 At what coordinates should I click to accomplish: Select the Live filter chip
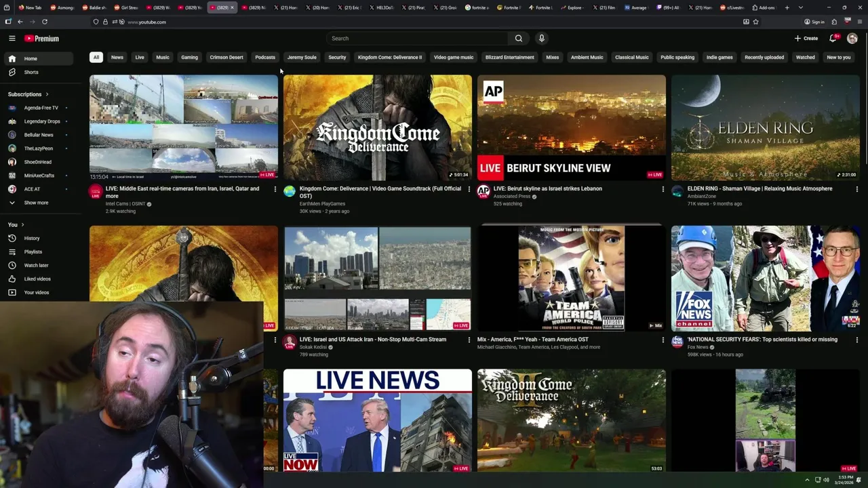point(140,57)
